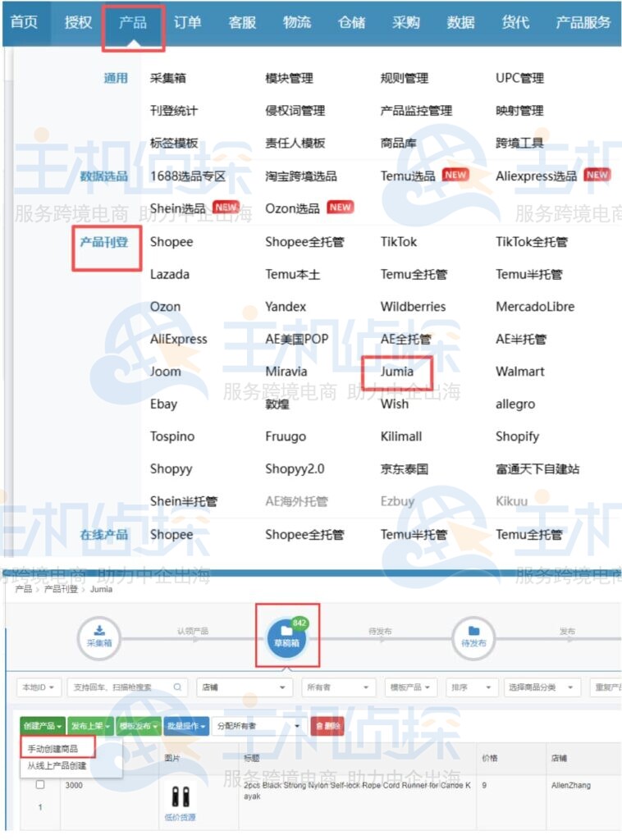Open Temu选品 link
The width and height of the screenshot is (622, 840).
[408, 176]
